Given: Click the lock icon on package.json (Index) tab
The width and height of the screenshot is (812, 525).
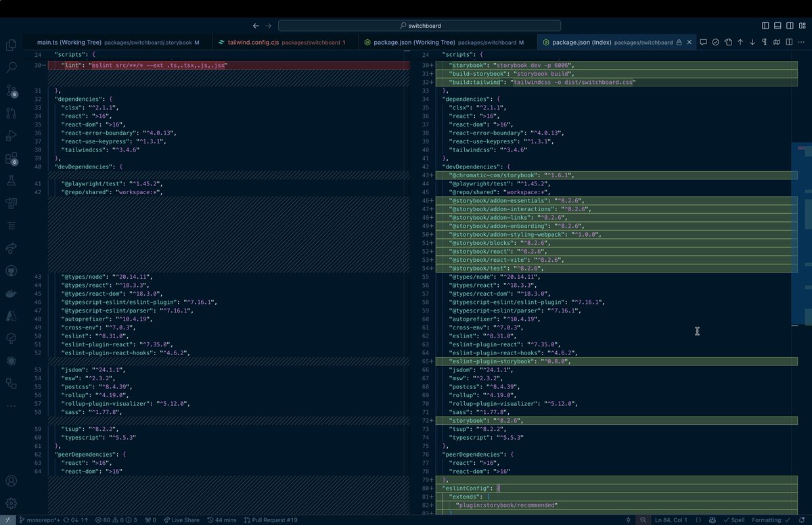Looking at the screenshot, I should 679,42.
